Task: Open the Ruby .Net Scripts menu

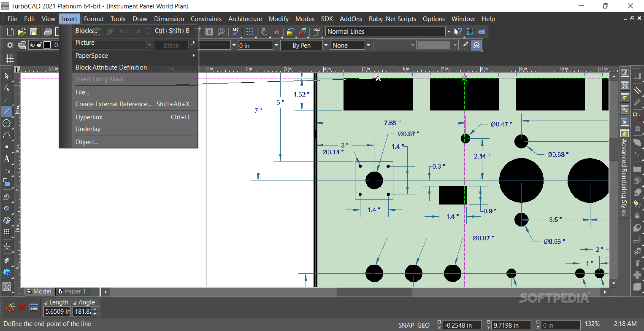Action: tap(392, 19)
